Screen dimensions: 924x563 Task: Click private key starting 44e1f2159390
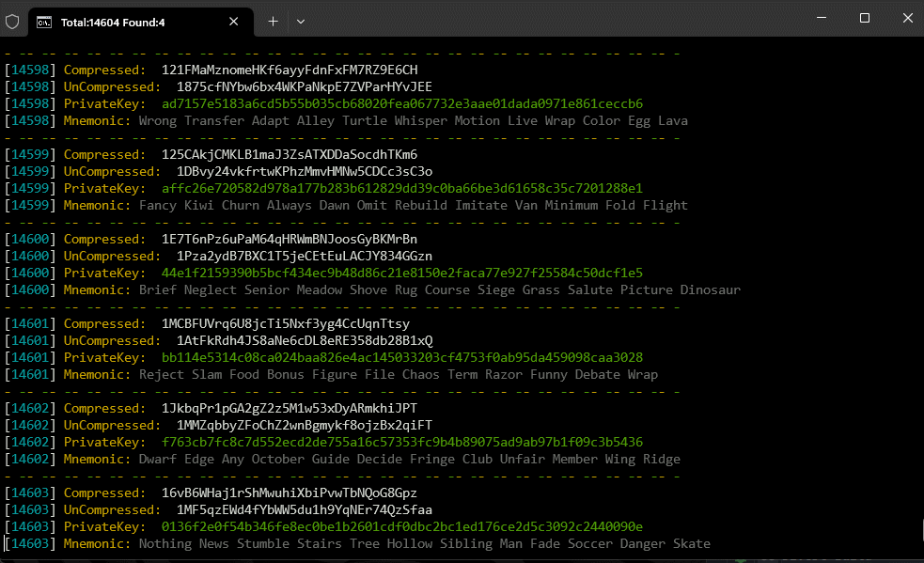(402, 273)
